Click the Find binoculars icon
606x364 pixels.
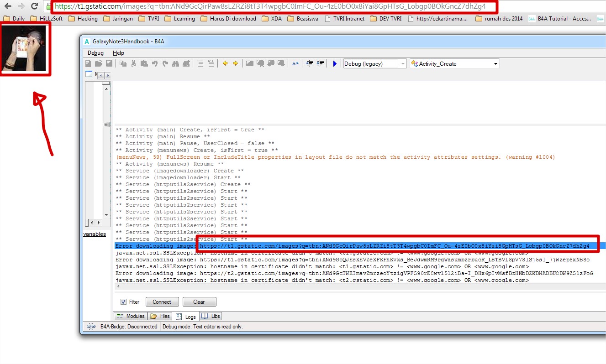[175, 64]
